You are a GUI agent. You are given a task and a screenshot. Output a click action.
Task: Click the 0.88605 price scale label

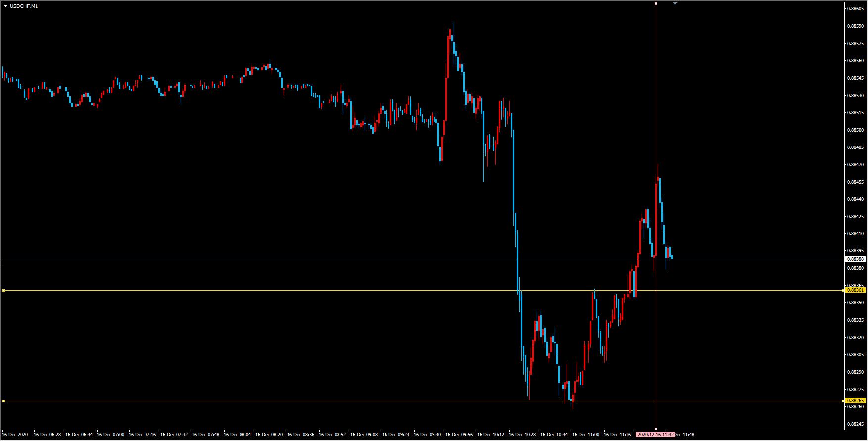855,9
